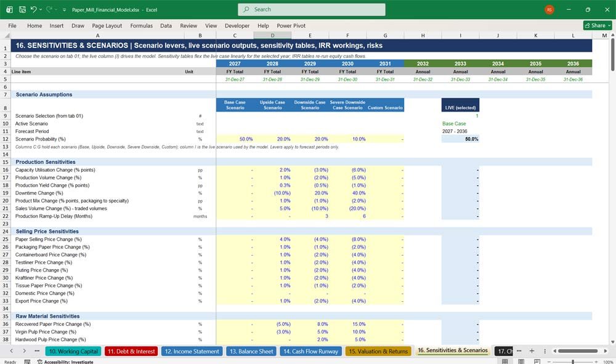Open the Power Pivot tab
This screenshot has width=616, height=364.
coord(291,25)
